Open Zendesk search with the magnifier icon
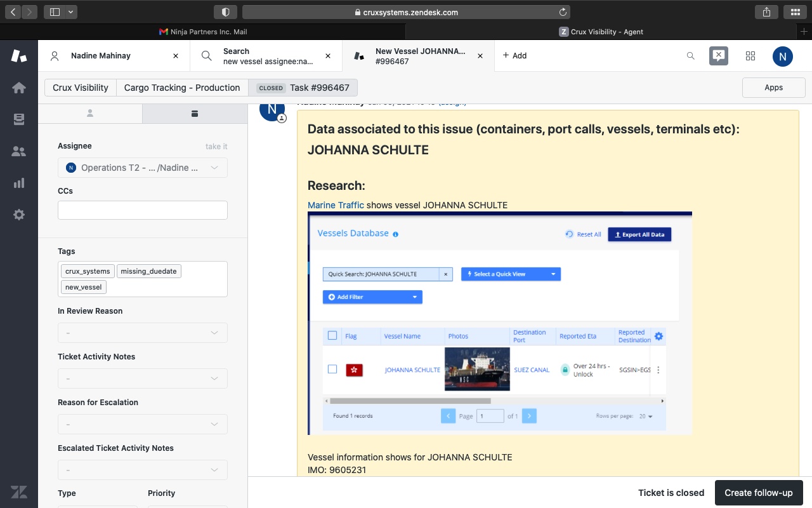This screenshot has height=508, width=812. [691, 56]
